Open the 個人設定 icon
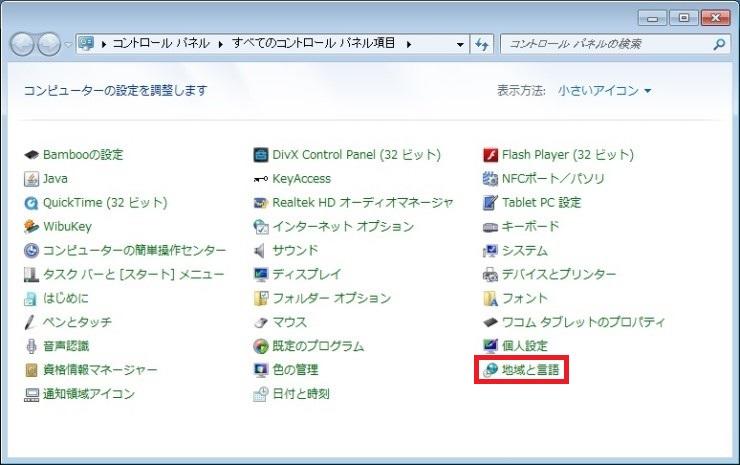This screenshot has width=740, height=465. tap(490, 346)
